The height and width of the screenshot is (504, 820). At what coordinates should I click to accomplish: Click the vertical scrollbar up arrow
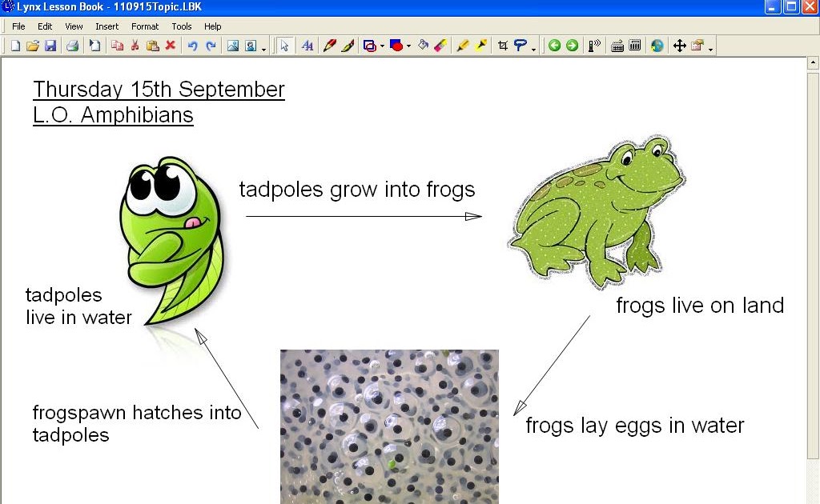[x=813, y=62]
